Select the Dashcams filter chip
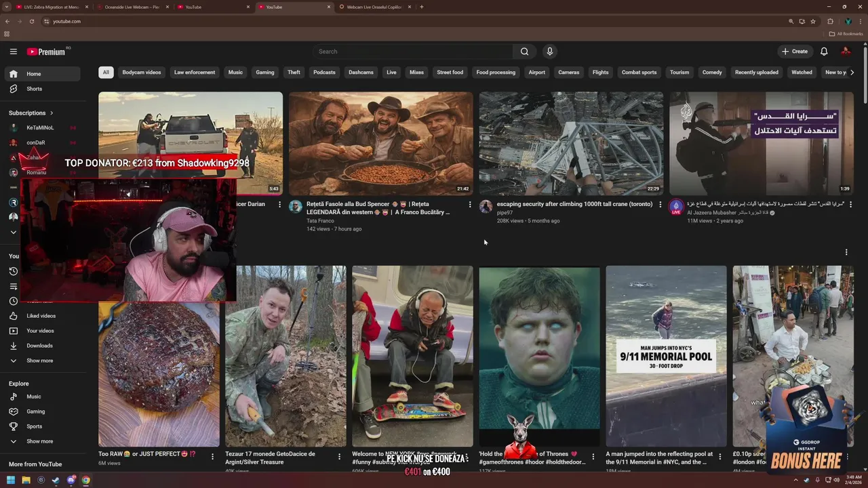This screenshot has height=488, width=868. point(361,73)
